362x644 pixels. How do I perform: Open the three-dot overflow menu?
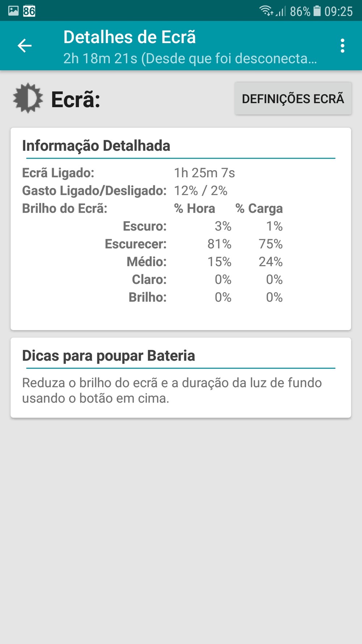tap(342, 46)
